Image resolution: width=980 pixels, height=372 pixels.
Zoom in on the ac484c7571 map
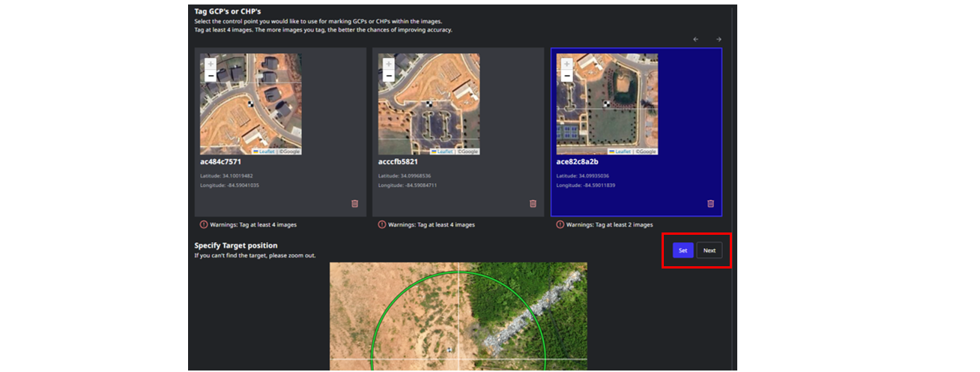[x=211, y=64]
